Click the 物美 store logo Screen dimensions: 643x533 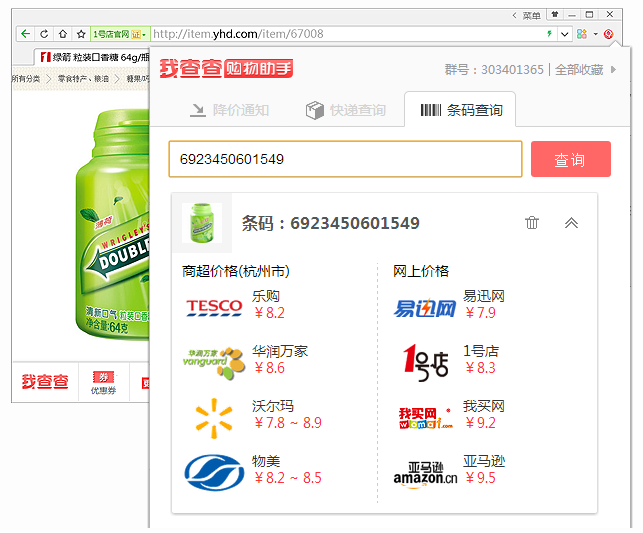click(x=214, y=471)
